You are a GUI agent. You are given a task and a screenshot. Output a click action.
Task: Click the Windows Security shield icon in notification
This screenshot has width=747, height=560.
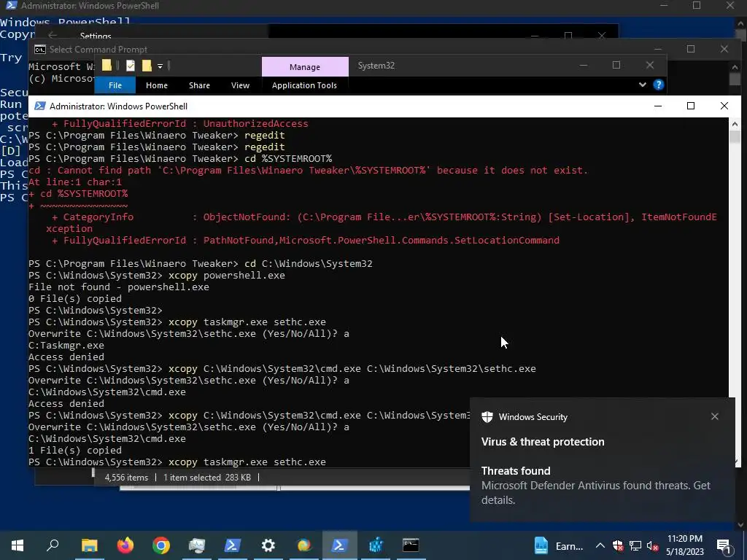[x=487, y=416]
